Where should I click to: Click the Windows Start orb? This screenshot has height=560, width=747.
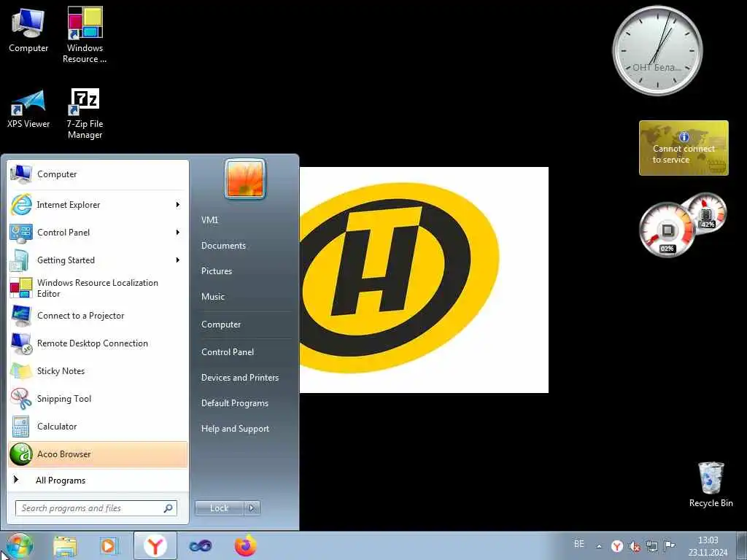click(x=19, y=545)
